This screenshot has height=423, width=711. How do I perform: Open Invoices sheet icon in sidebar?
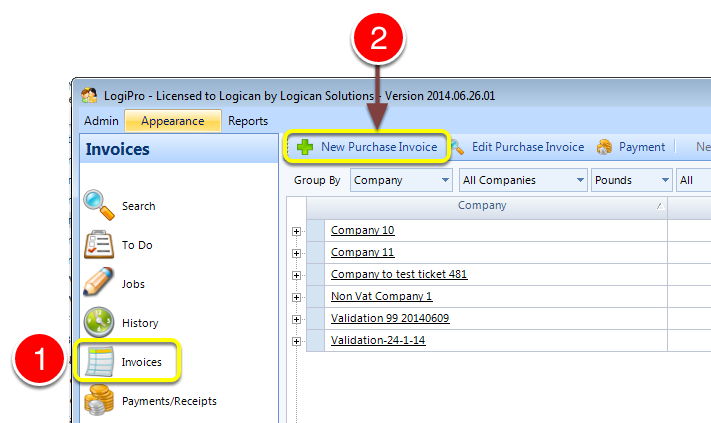click(99, 362)
